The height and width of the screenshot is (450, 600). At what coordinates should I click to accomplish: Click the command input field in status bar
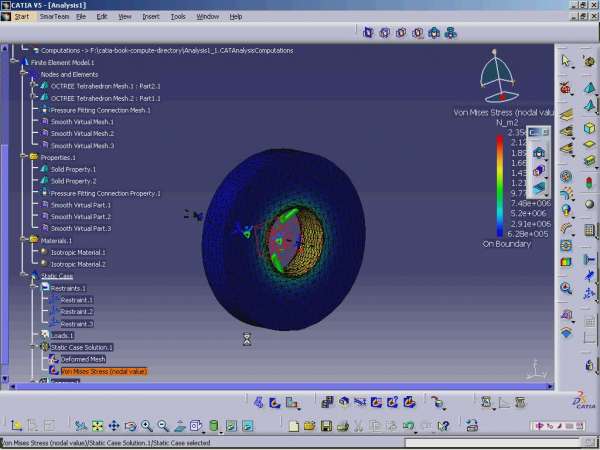coord(494,443)
